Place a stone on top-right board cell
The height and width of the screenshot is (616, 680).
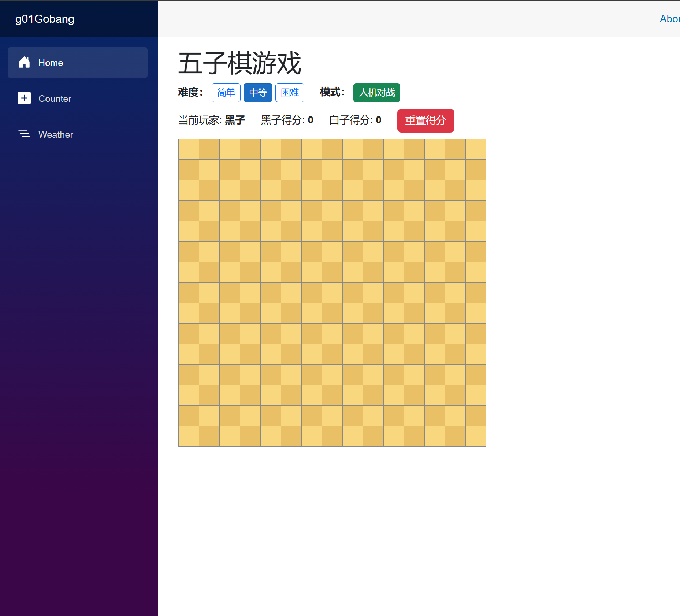pos(476,149)
